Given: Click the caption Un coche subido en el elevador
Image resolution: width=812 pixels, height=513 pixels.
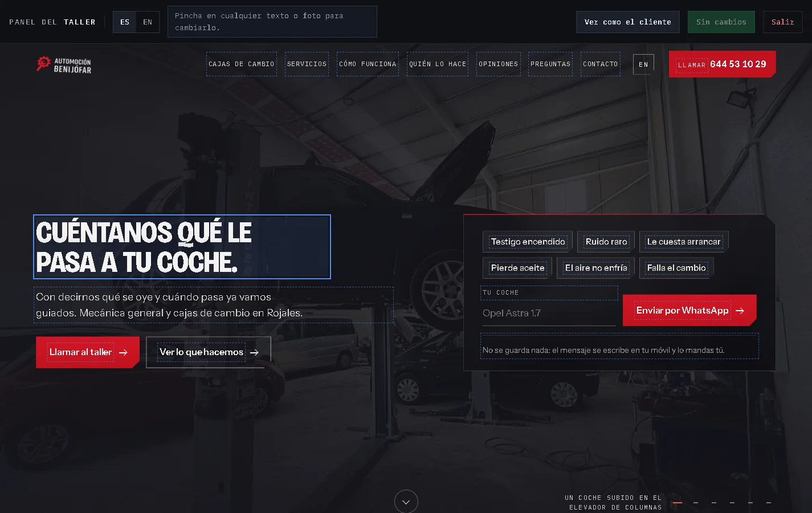Looking at the screenshot, I should pyautogui.click(x=613, y=502).
